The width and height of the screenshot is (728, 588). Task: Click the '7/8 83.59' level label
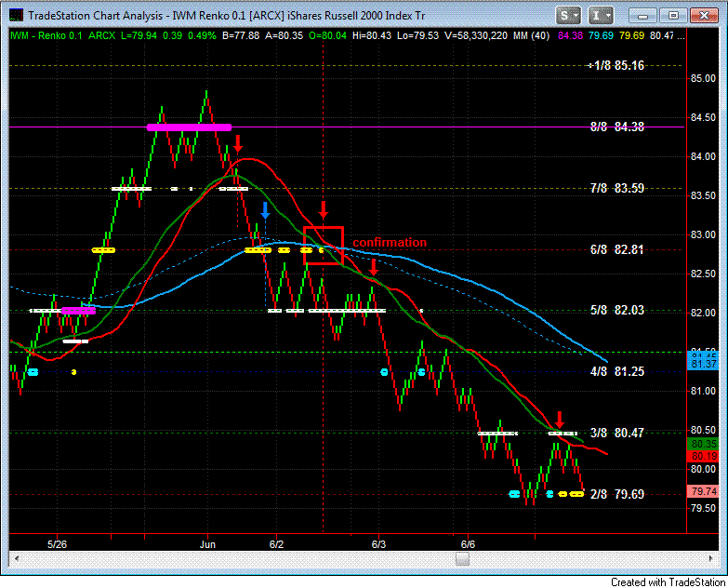click(617, 188)
